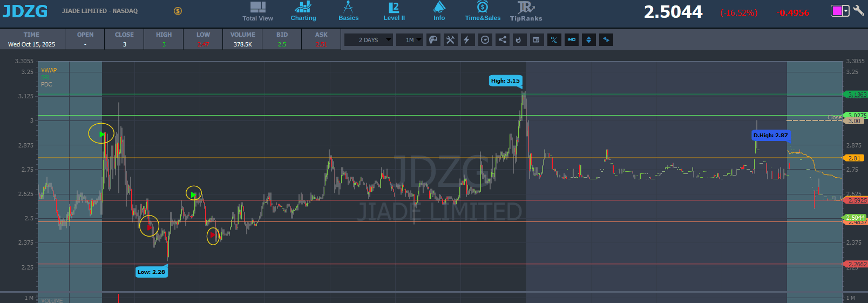Click the BID value 2.5
Viewport: 868px width, 303px height.
tap(282, 44)
